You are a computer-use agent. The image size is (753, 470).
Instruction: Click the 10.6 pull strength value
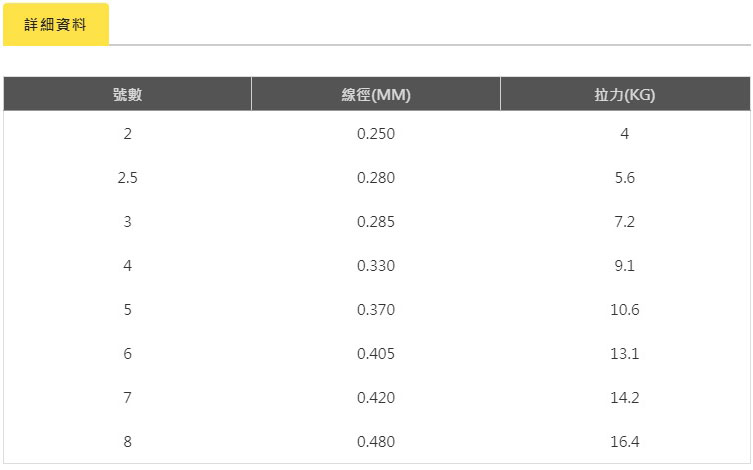(625, 310)
